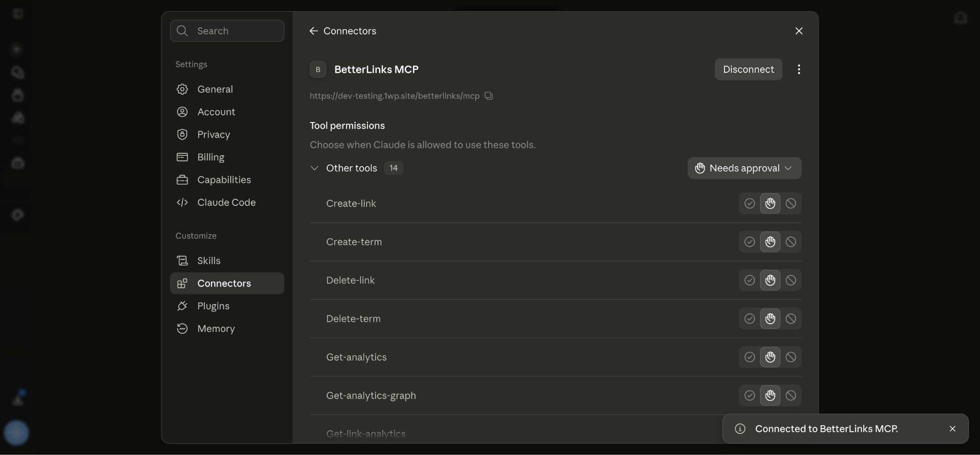Block the Get-analytics-graph tool
This screenshot has width=980, height=455.
coord(791,396)
